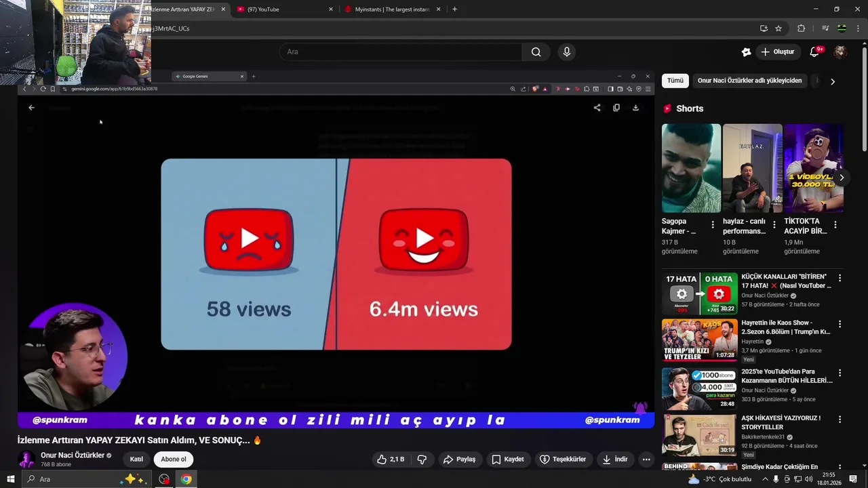The height and width of the screenshot is (488, 868).
Task: Open a new browser tab
Action: 454,9
